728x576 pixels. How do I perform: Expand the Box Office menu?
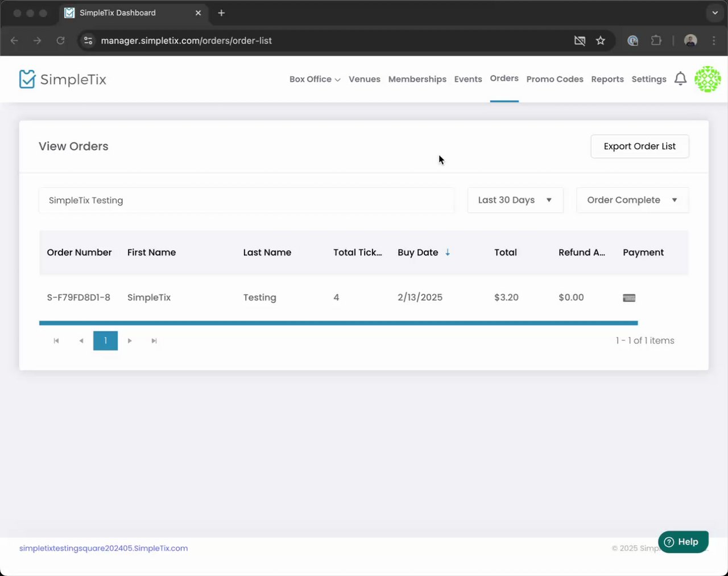(315, 79)
